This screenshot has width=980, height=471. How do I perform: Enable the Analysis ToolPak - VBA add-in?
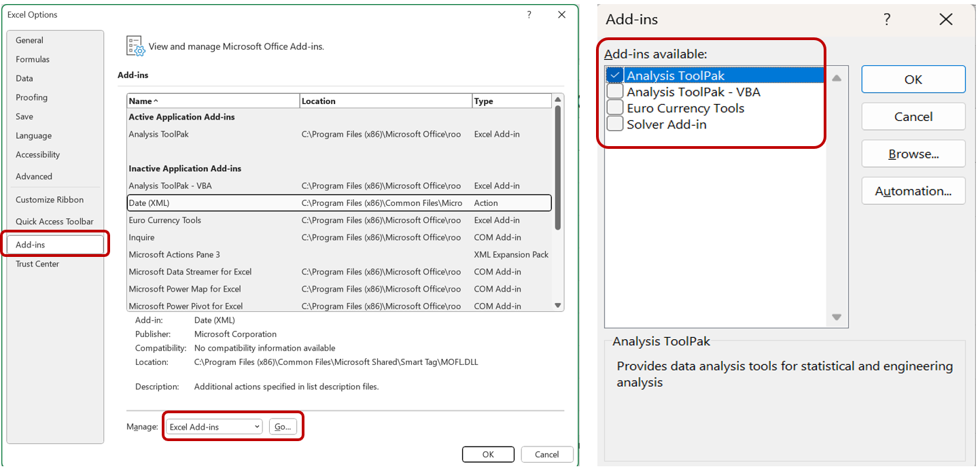(x=615, y=91)
